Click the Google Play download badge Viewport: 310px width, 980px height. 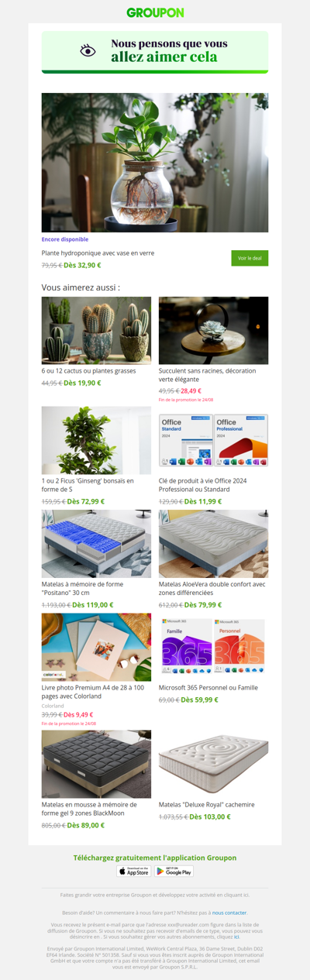coord(174,871)
